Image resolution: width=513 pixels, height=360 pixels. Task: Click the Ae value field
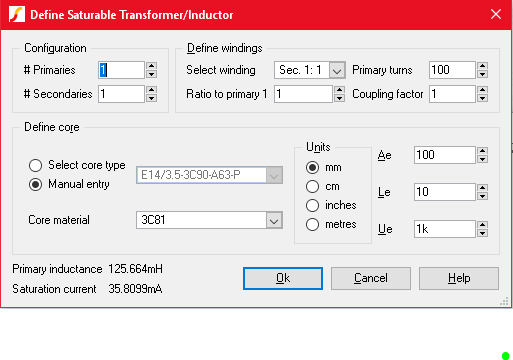445,155
